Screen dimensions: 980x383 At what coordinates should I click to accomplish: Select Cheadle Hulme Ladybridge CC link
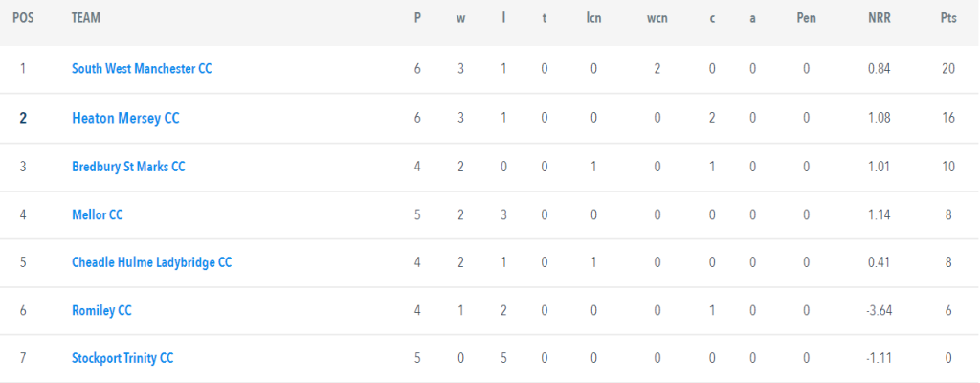(x=152, y=262)
